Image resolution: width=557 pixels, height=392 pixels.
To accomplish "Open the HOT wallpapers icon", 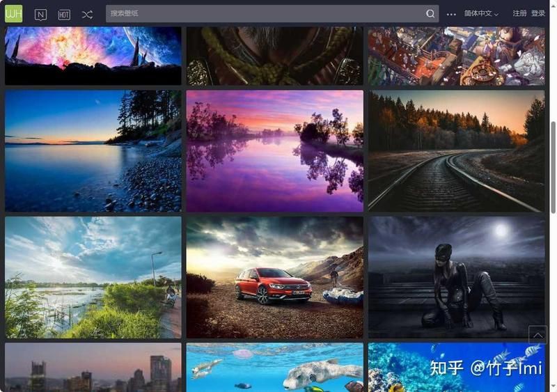I will click(64, 15).
